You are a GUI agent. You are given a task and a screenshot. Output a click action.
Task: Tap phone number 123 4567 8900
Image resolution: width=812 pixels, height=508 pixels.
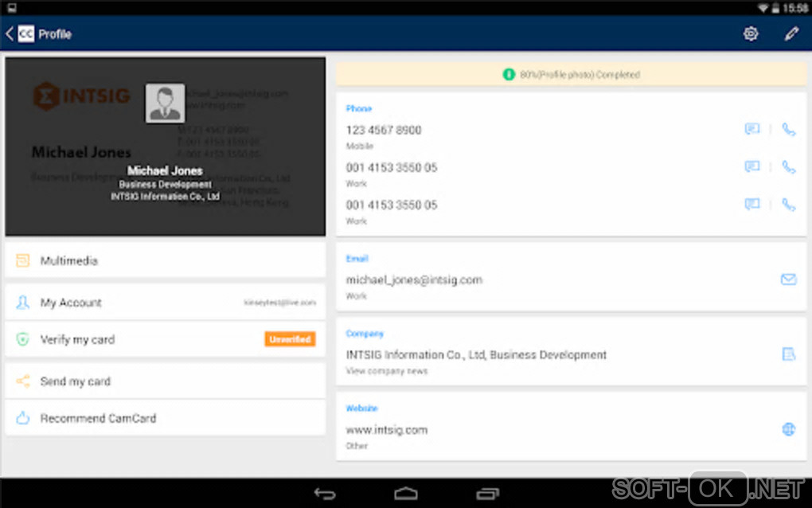[383, 130]
